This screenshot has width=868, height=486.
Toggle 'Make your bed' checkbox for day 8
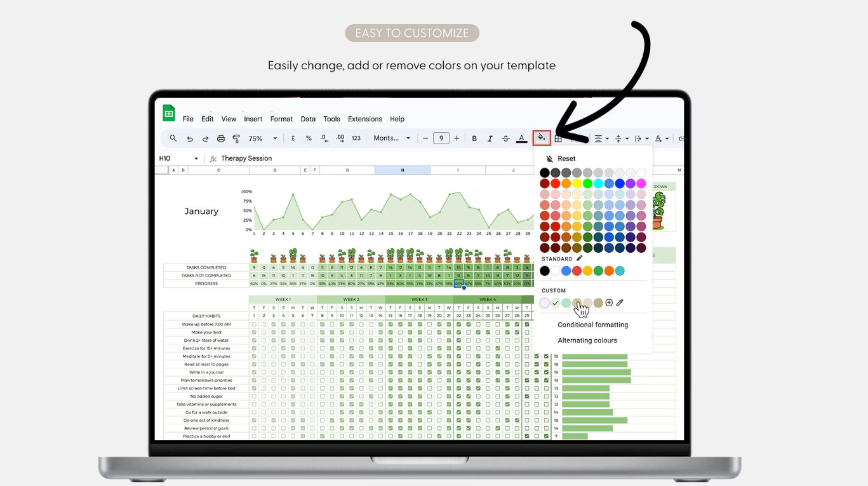click(323, 332)
